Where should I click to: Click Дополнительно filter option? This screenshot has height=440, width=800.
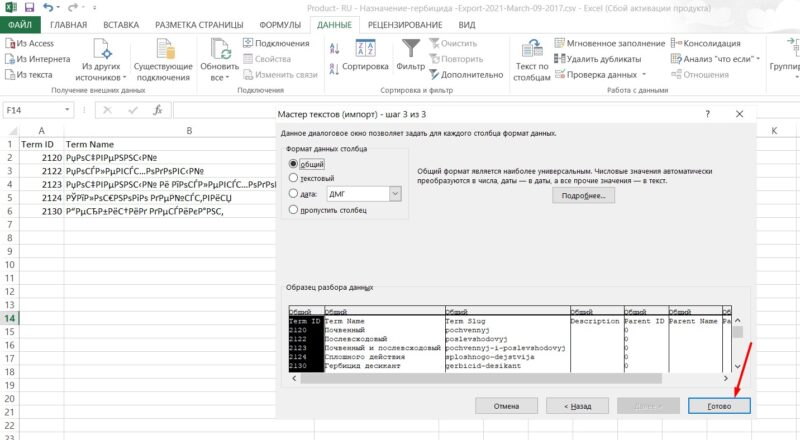pos(466,75)
